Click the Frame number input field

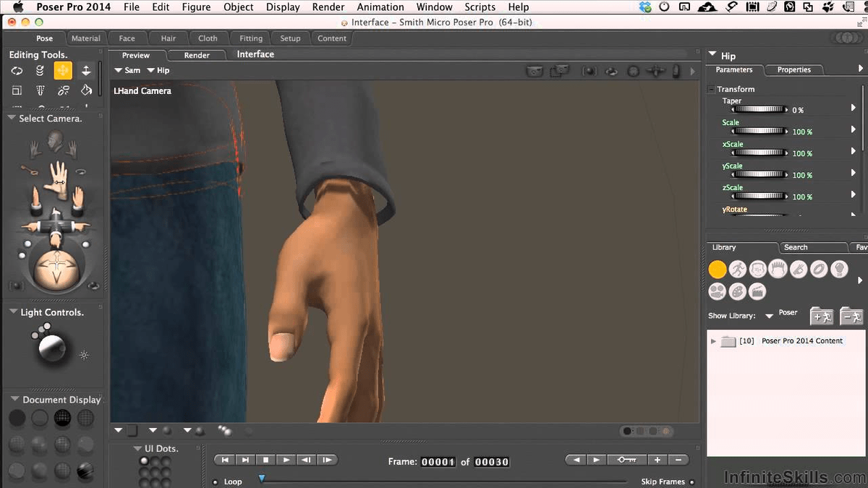click(x=438, y=461)
